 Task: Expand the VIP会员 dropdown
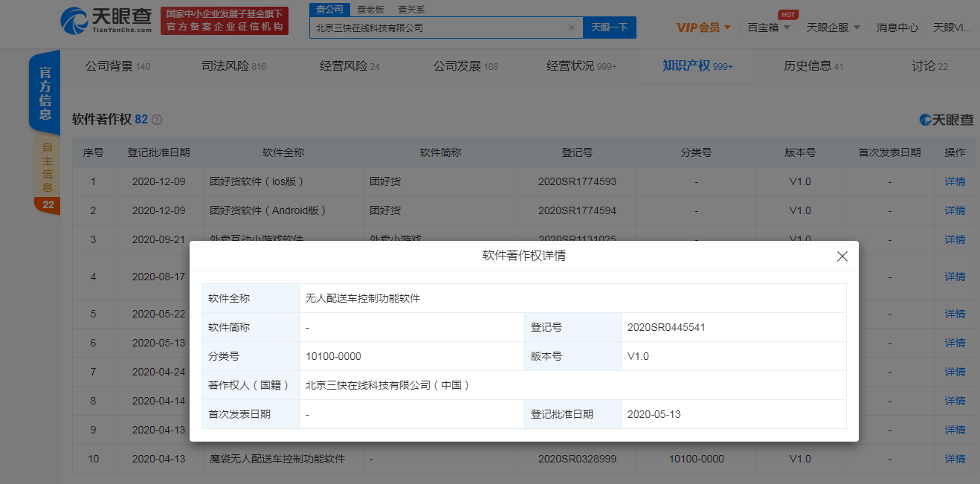coord(703,28)
